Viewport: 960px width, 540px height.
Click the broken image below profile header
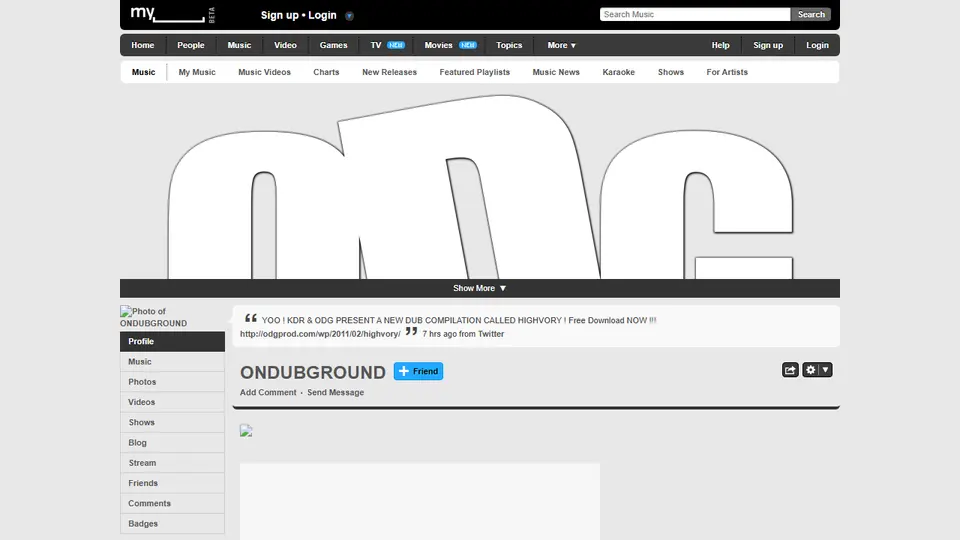tap(246, 431)
